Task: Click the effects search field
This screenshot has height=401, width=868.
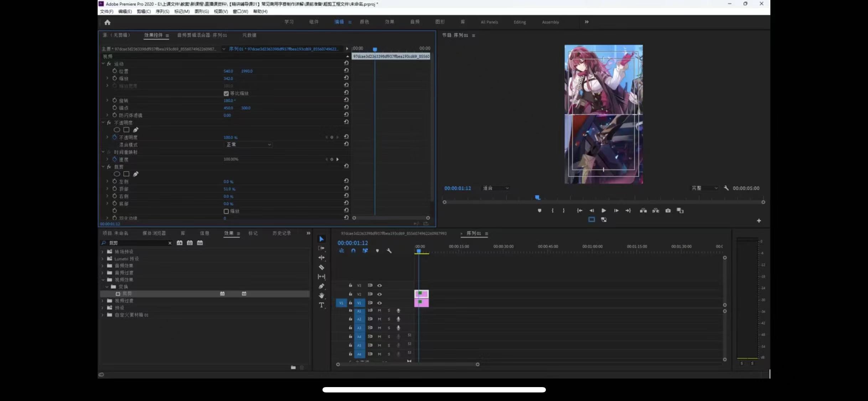Action: pos(137,243)
